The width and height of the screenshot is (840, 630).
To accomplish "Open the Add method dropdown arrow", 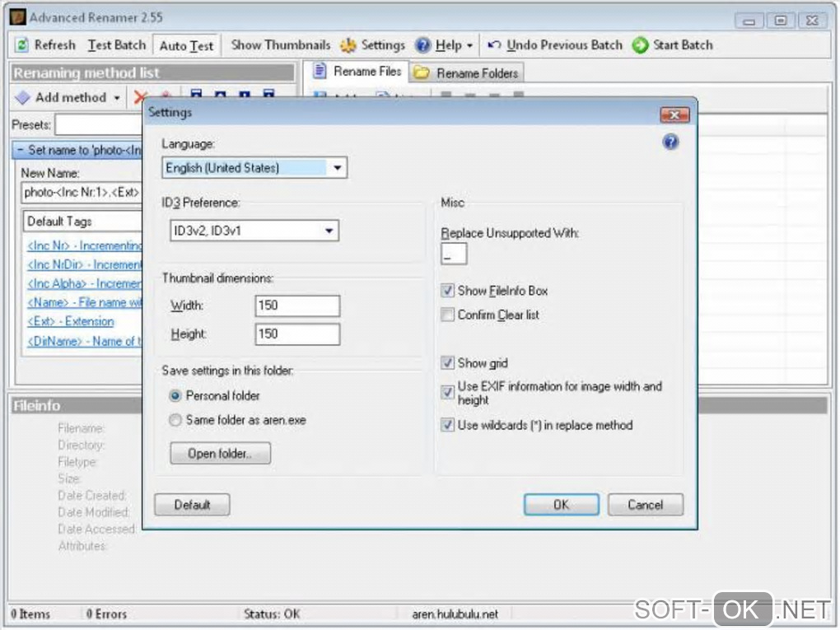I will [x=117, y=98].
